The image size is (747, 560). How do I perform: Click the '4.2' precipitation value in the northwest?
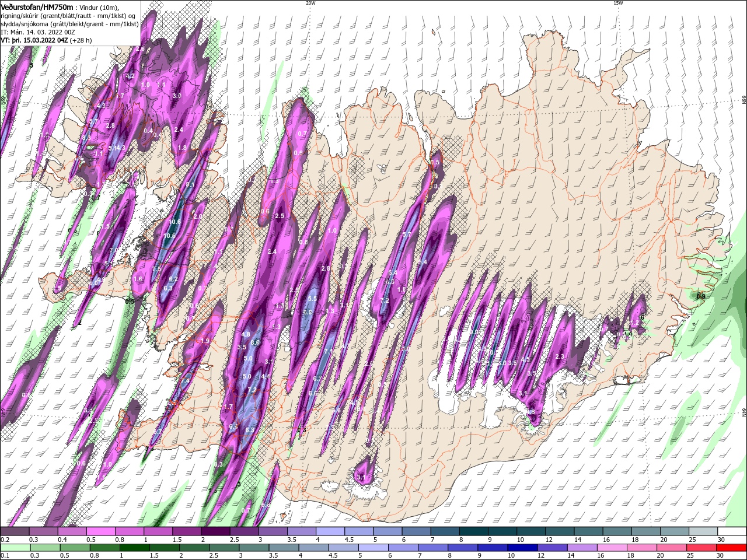click(x=130, y=76)
